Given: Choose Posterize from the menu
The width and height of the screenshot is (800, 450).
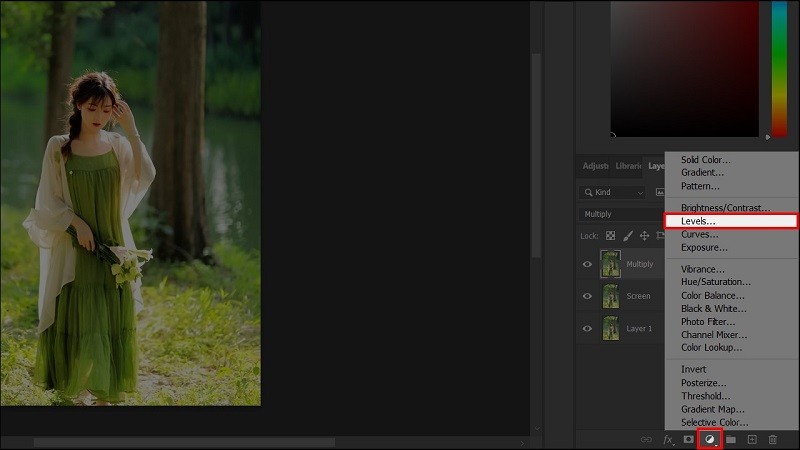Looking at the screenshot, I should (704, 383).
